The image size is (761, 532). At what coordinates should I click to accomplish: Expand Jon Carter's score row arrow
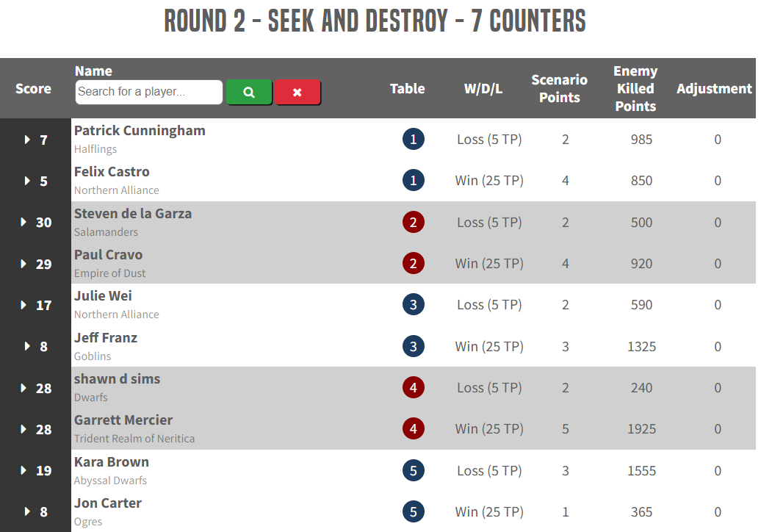[28, 512]
